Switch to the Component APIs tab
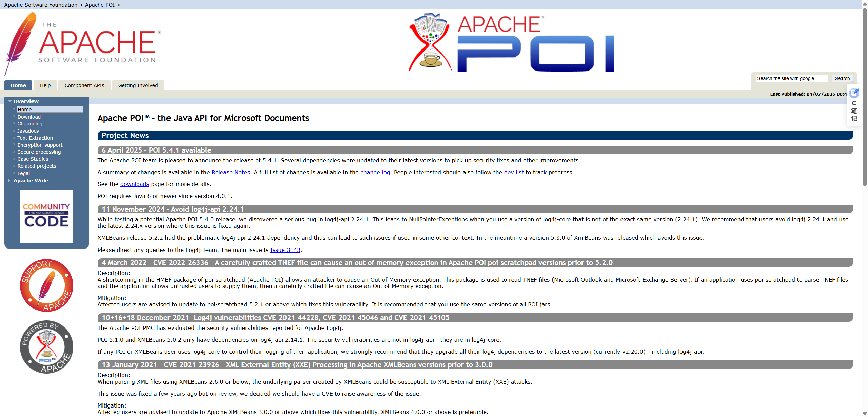Image resolution: width=868 pixels, height=417 pixels. 84,85
